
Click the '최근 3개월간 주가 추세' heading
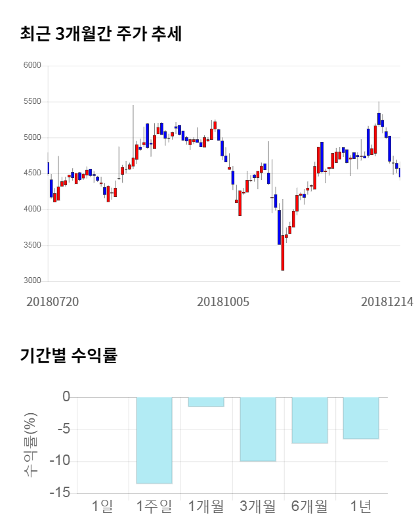pos(101,33)
